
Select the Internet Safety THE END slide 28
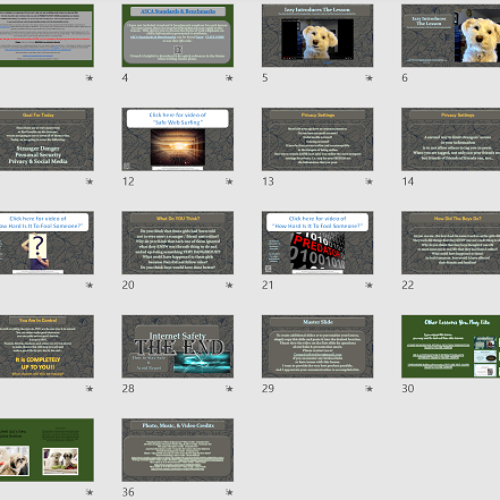(x=178, y=346)
